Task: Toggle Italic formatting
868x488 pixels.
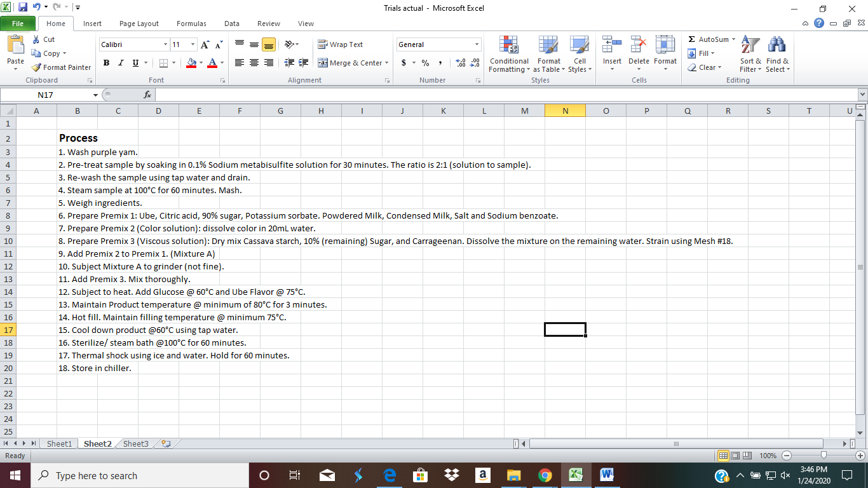Action: click(x=121, y=63)
